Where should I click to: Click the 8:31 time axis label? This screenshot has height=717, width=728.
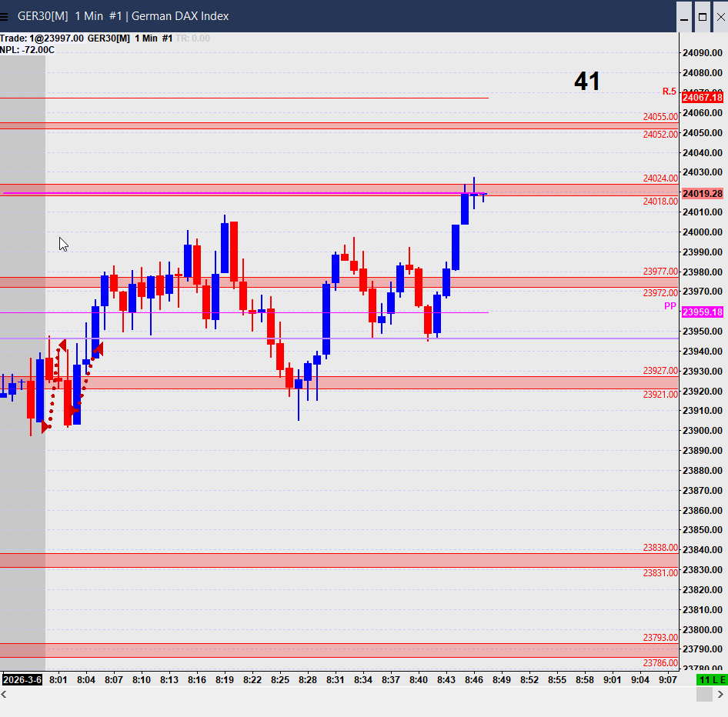tap(336, 680)
